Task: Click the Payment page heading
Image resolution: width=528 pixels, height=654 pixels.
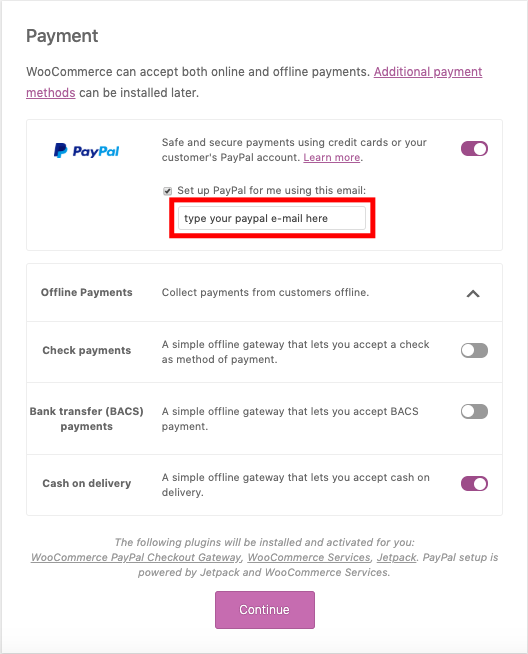Action: 62,36
